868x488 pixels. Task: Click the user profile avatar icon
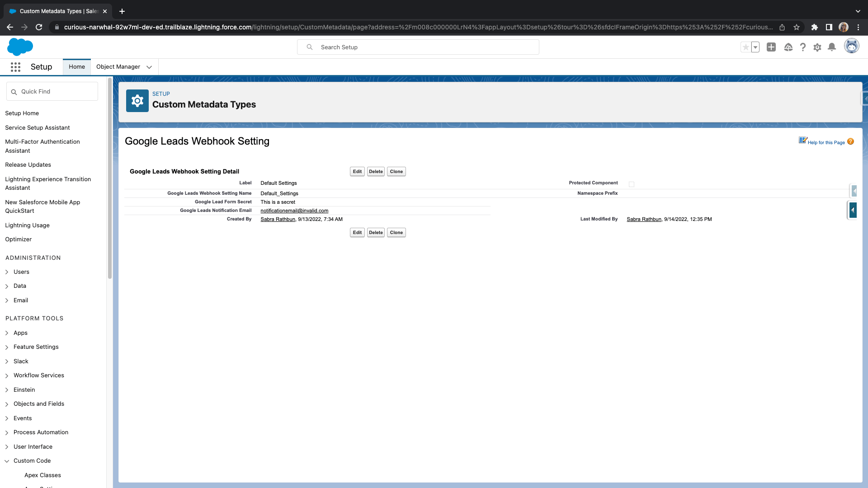tap(851, 47)
